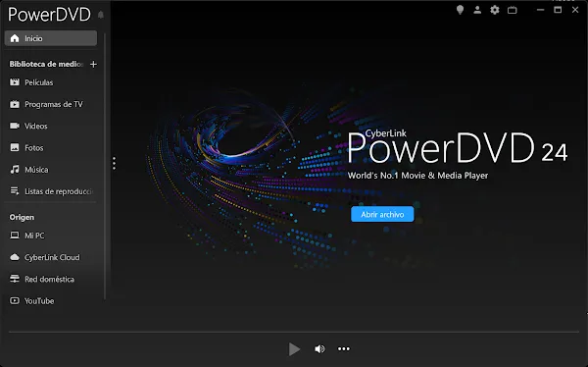
Task: Click the camera icon beside Vídeos
Action: point(15,126)
